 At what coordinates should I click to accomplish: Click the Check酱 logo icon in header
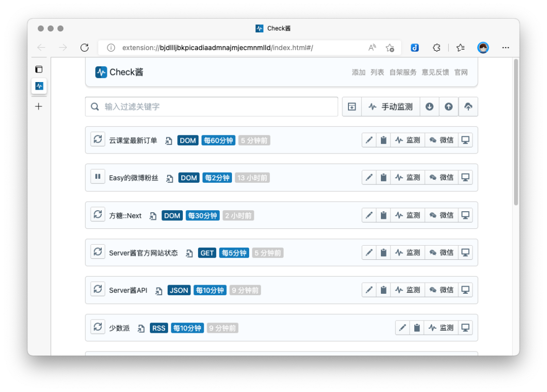pos(101,72)
